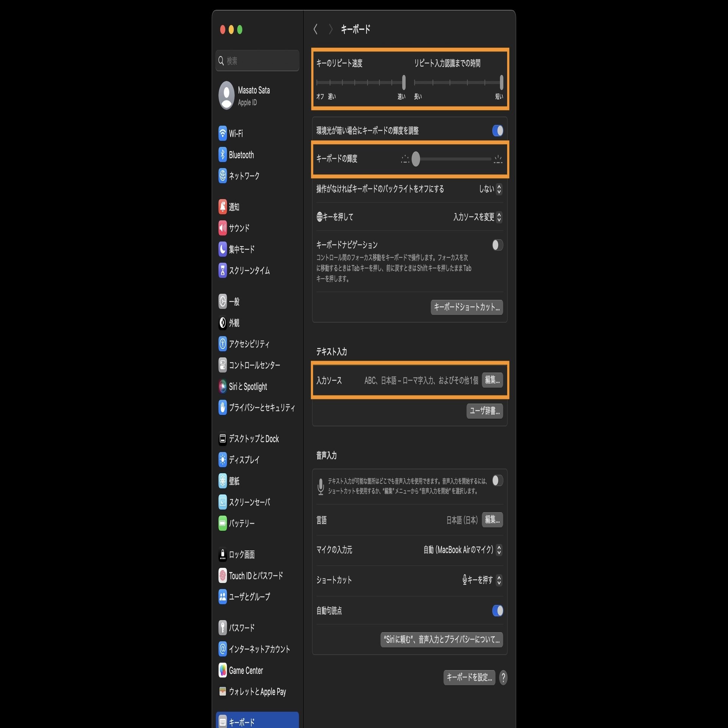728x728 pixels.
Task: Click the 集中モード moon icon
Action: [223, 249]
